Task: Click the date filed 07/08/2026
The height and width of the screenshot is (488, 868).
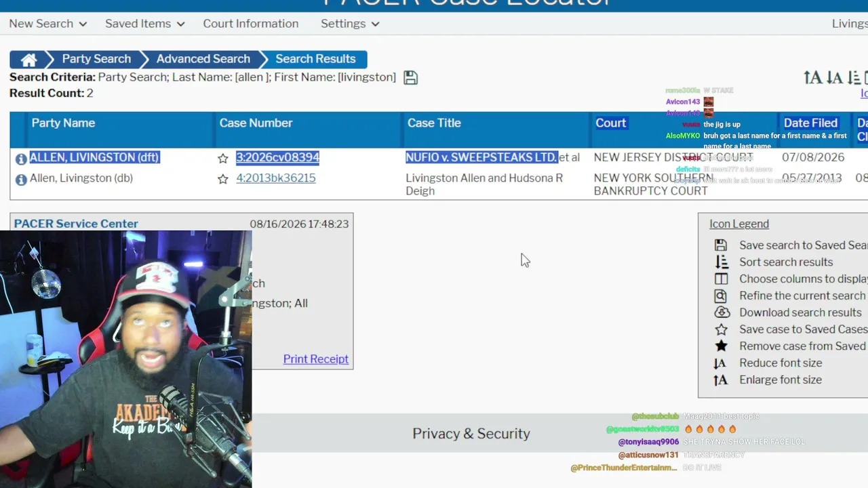Action: (813, 157)
